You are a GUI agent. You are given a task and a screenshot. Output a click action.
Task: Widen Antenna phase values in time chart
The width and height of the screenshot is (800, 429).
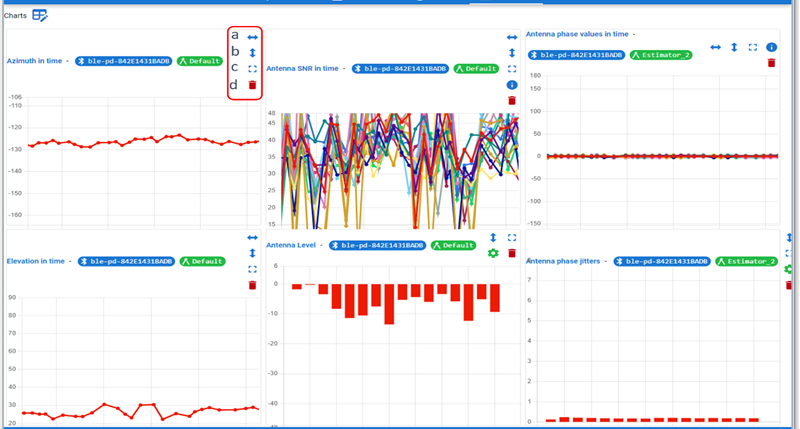(715, 47)
